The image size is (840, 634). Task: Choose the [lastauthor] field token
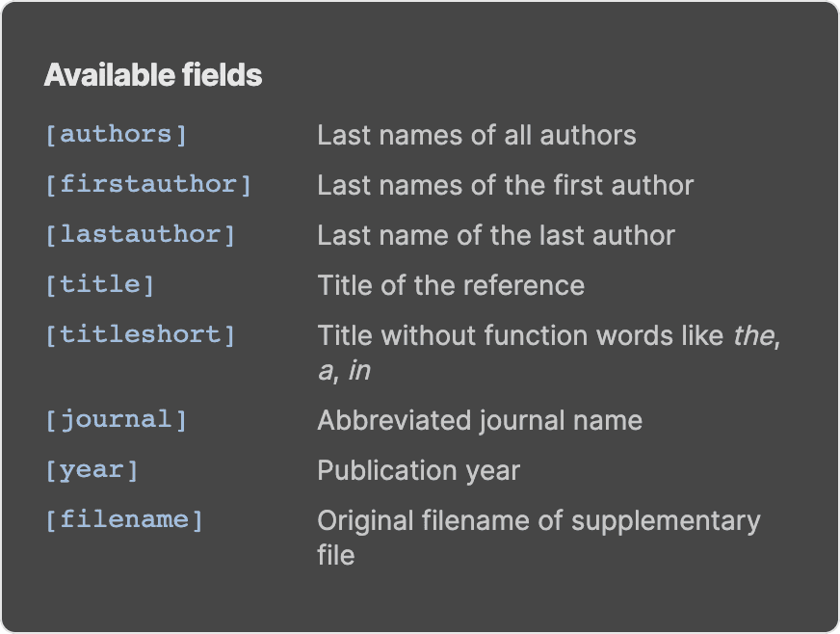140,234
